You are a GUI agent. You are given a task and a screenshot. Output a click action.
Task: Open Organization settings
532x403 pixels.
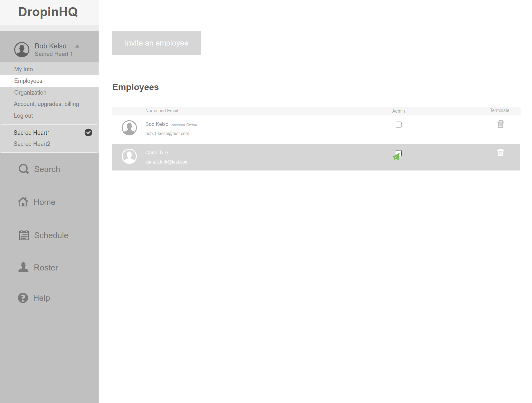[30, 93]
